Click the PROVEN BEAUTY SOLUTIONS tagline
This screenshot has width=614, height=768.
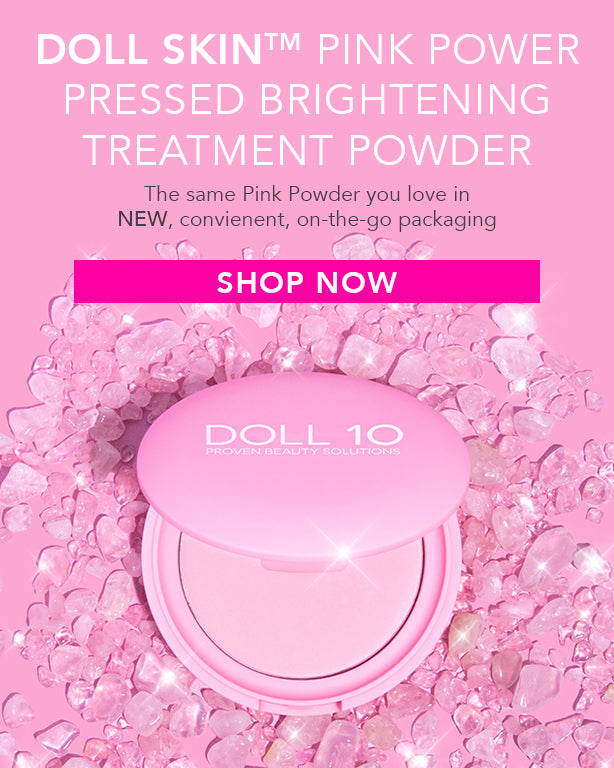pos(303,451)
